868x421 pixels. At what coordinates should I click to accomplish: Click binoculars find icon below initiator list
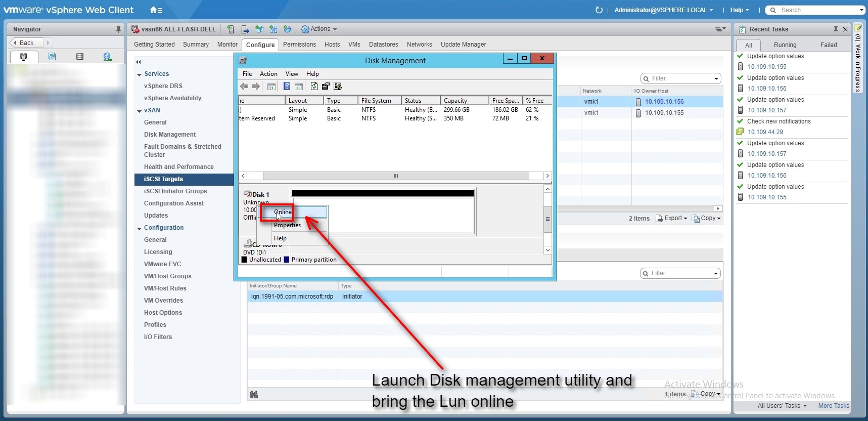coord(254,394)
